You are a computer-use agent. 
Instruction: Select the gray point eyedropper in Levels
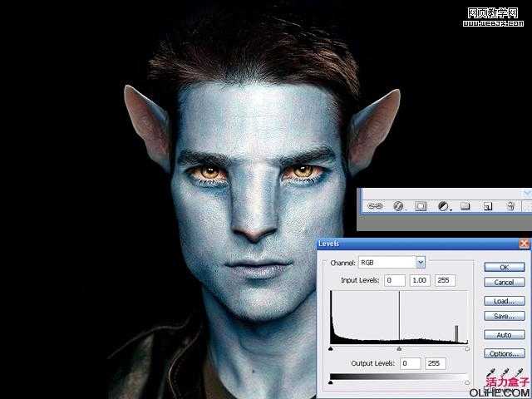(505, 372)
